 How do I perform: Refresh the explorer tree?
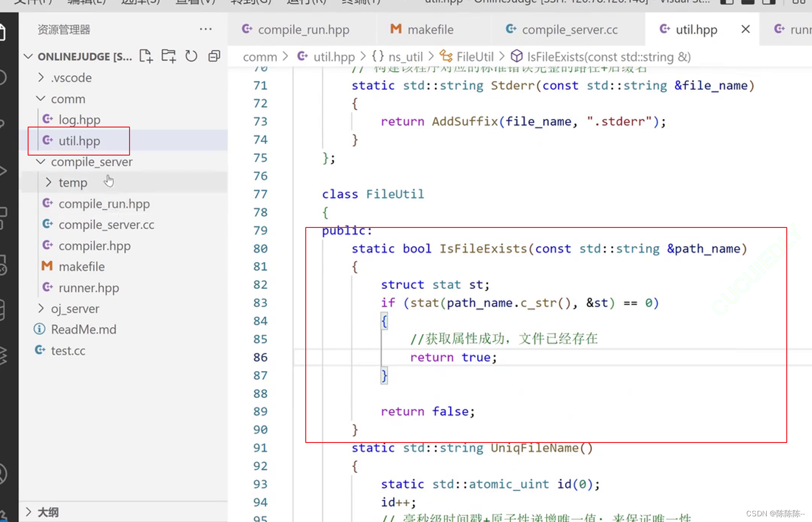[x=191, y=56]
